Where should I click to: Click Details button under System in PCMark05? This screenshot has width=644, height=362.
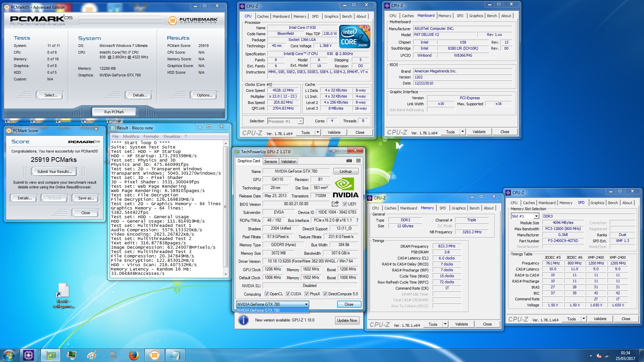(x=140, y=95)
